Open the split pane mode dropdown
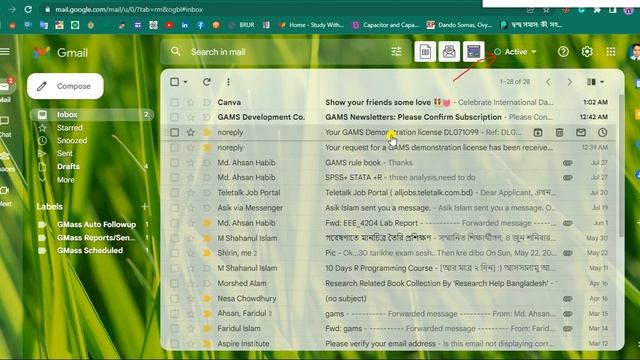The width and height of the screenshot is (640, 360). click(595, 82)
